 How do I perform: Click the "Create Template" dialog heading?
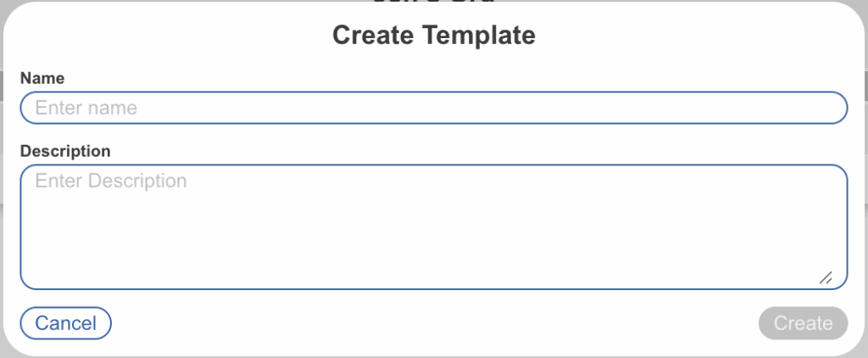433,36
